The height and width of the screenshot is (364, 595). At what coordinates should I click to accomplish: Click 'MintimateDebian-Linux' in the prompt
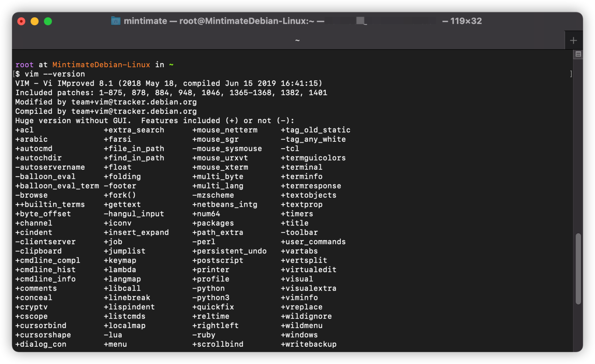click(x=101, y=65)
